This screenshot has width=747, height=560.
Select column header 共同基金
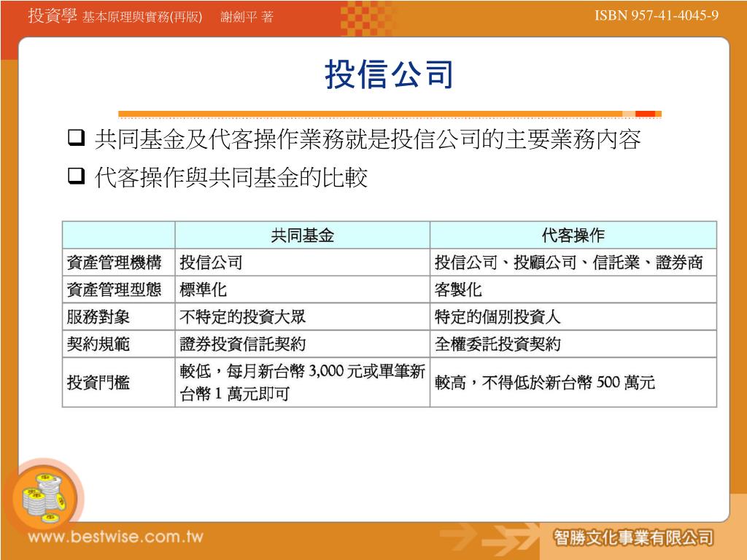click(303, 236)
